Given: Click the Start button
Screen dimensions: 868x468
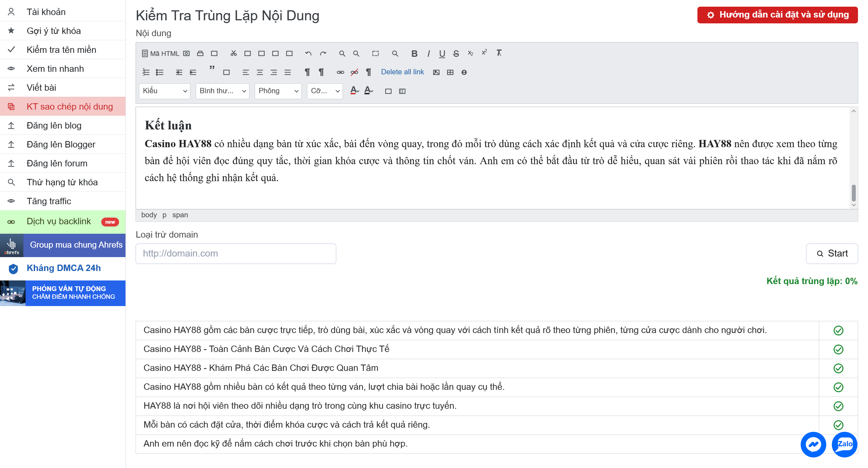Looking at the screenshot, I should (832, 253).
